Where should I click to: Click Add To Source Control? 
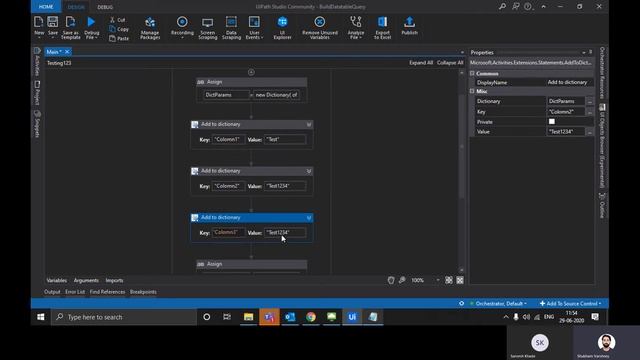570,304
